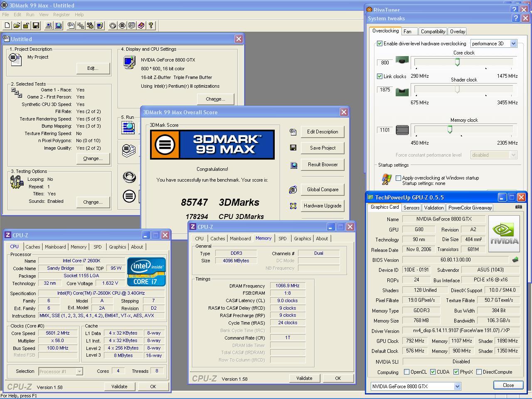Image resolution: width=532 pixels, height=399 pixels.
Task: Click the computer system info toolbar icon
Action: point(49,25)
